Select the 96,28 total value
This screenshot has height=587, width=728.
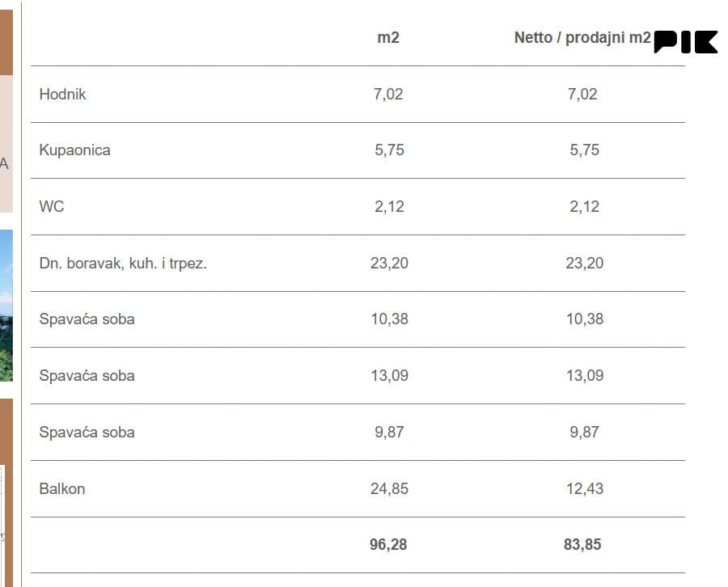click(x=388, y=544)
